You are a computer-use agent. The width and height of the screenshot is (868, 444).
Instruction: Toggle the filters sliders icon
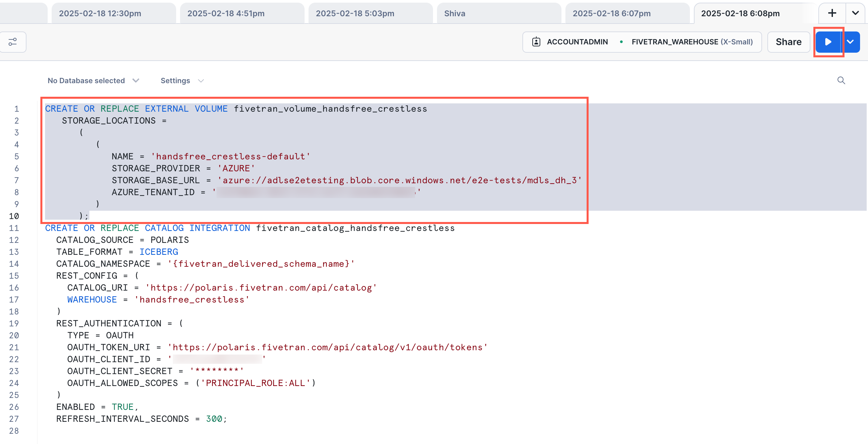pyautogui.click(x=13, y=42)
